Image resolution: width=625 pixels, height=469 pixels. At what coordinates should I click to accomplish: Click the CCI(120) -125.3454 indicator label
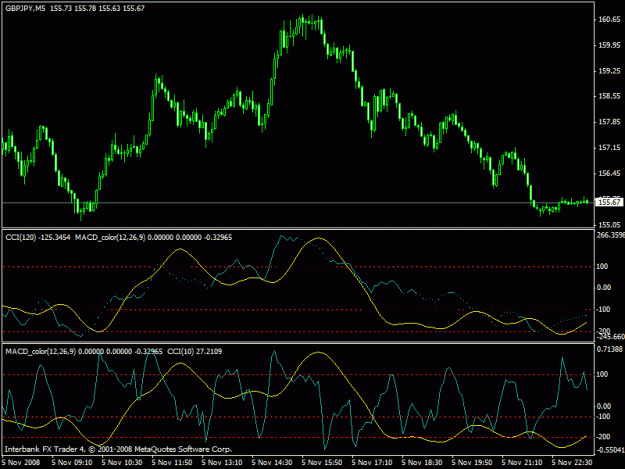(38, 237)
